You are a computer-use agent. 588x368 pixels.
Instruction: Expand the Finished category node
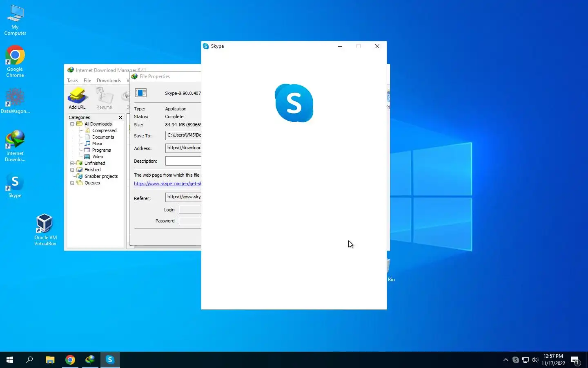(72, 170)
